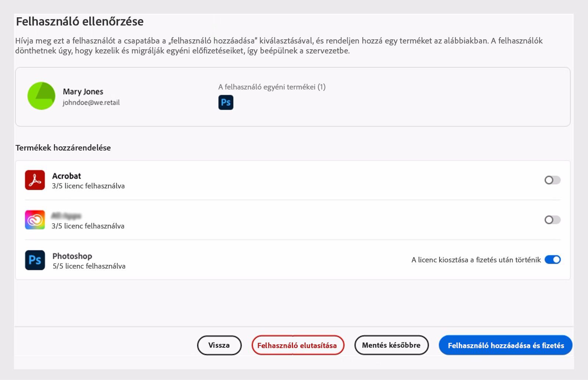Click 'Felhasználó ellenőrzése' title
The width and height of the screenshot is (588, 380).
(80, 21)
